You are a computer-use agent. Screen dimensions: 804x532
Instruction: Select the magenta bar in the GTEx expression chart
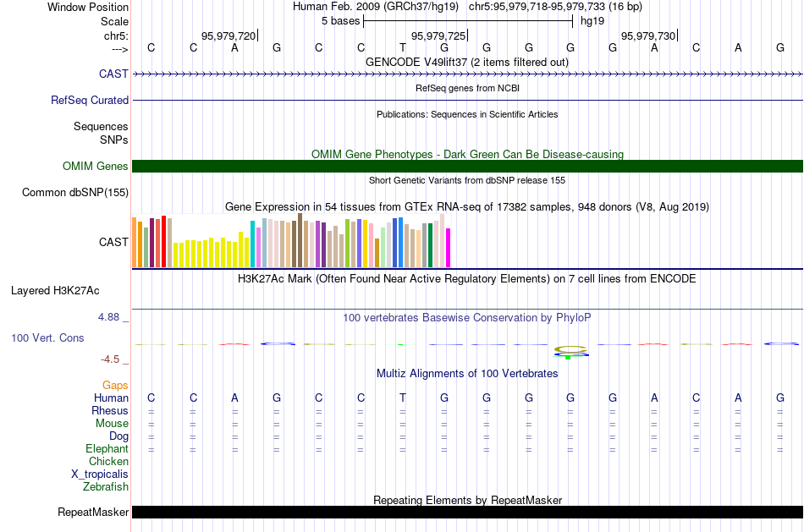pyautogui.click(x=449, y=247)
